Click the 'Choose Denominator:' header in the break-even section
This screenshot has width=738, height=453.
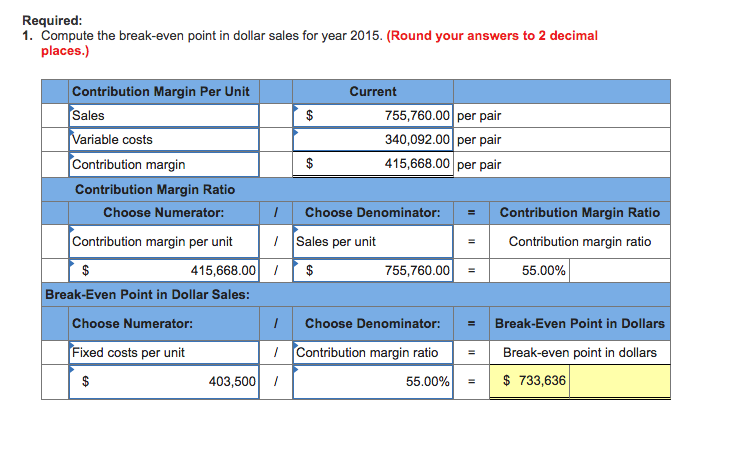click(x=373, y=324)
